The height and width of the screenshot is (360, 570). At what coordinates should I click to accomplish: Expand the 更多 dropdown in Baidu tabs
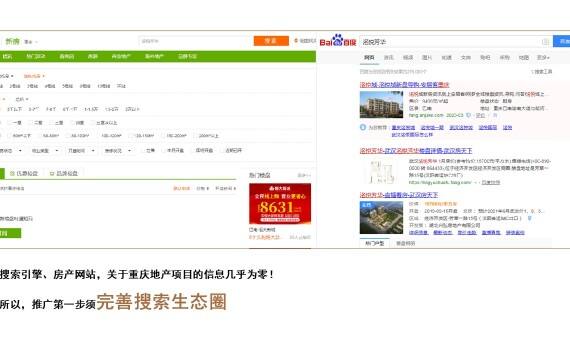point(543,58)
